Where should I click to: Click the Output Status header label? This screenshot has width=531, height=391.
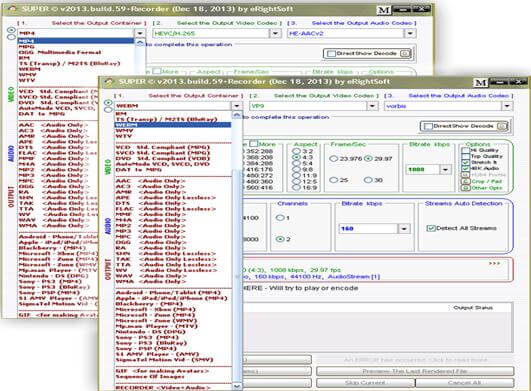[473, 308]
